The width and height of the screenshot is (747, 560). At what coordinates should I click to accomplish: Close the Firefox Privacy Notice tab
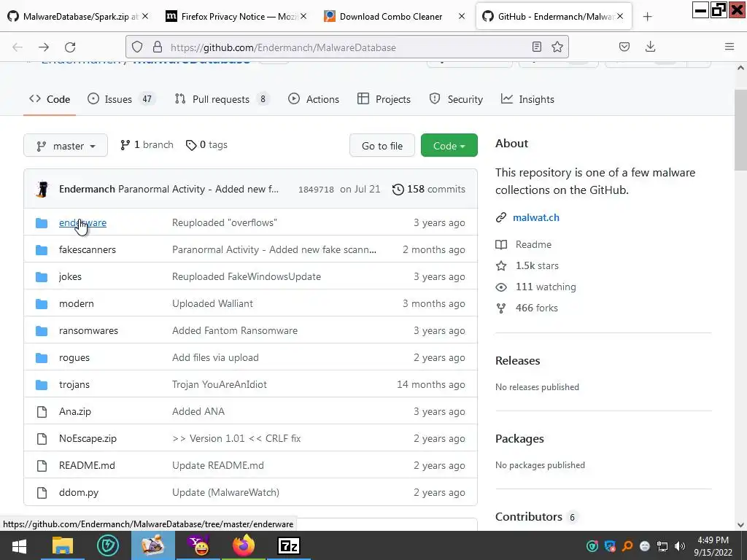click(x=303, y=16)
